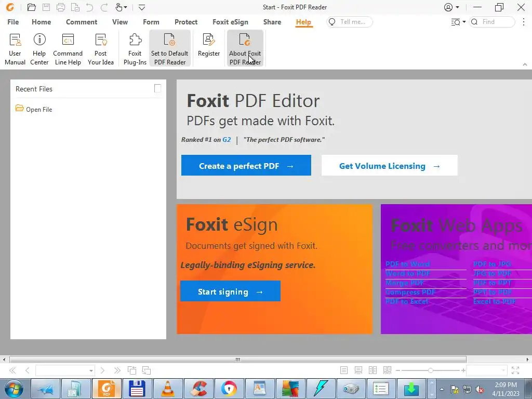Switch to the Form tab
The image size is (532, 399).
(x=151, y=22)
